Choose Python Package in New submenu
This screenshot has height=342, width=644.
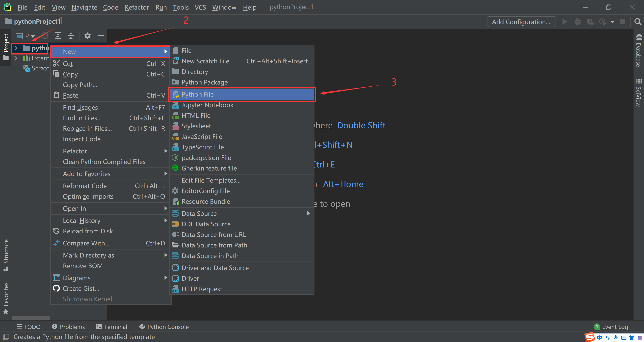(241, 82)
